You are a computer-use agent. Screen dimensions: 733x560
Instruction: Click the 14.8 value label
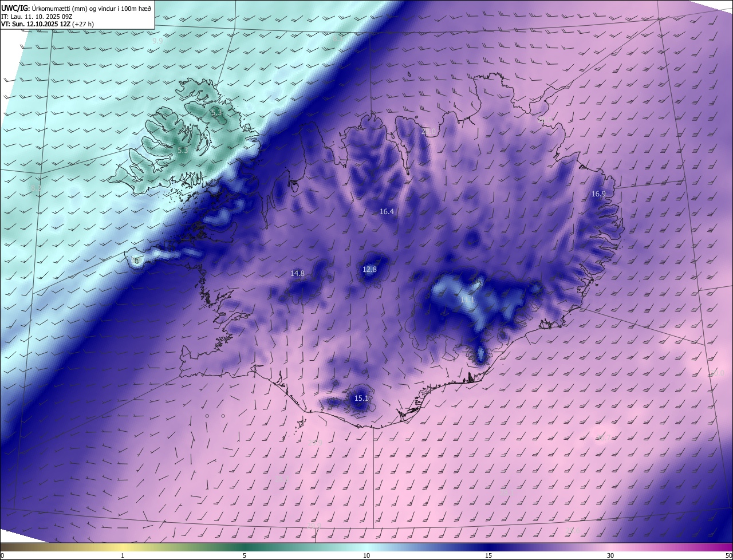298,273
